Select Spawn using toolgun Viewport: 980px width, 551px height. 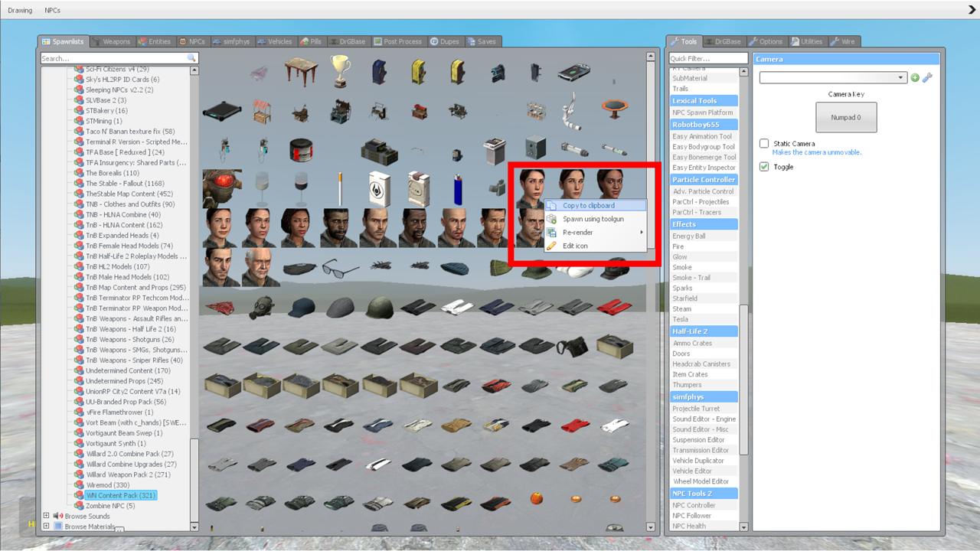595,219
